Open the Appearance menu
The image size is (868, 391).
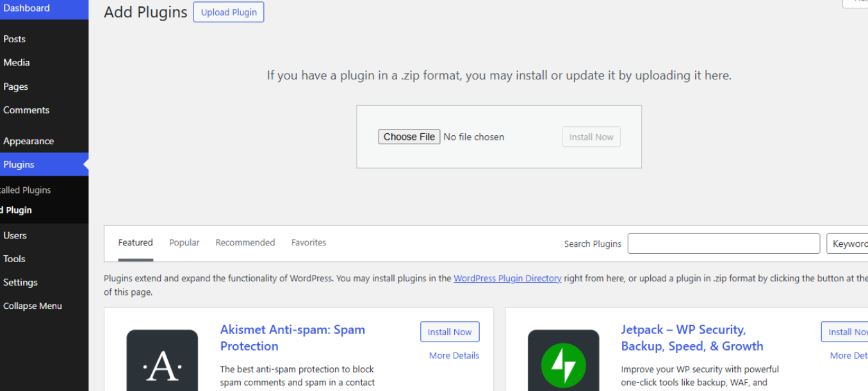tap(28, 141)
